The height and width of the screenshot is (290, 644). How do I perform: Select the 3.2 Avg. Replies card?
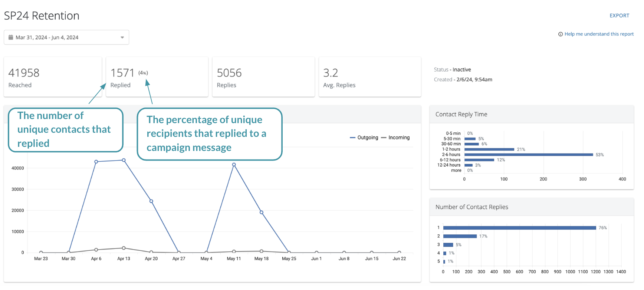click(x=370, y=77)
